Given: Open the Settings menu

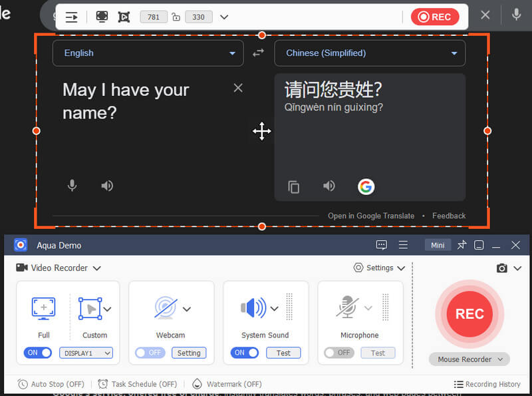Looking at the screenshot, I should [379, 268].
